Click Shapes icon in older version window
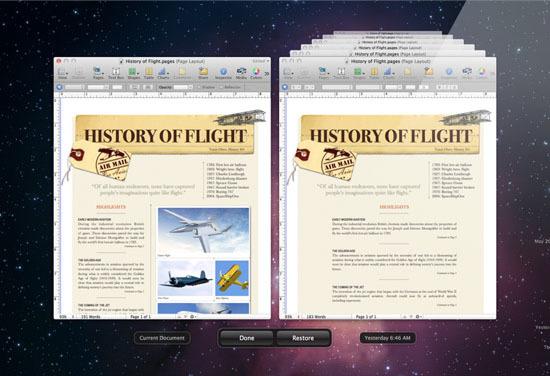Image resolution: width=550 pixels, height=376 pixels. coord(358,73)
